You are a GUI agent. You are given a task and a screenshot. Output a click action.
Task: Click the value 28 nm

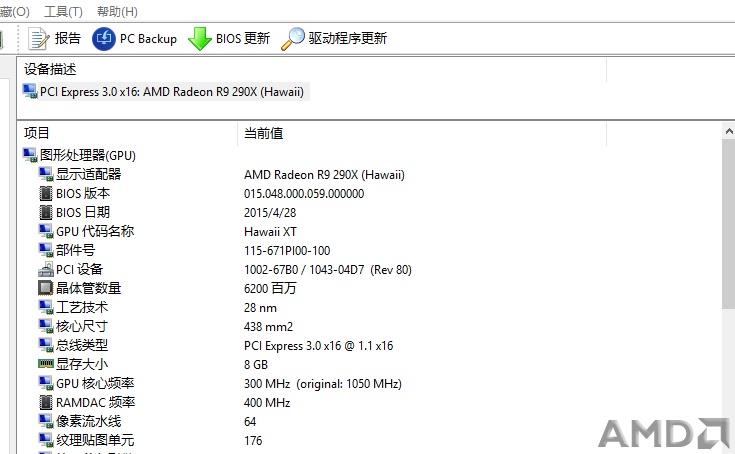(x=260, y=308)
